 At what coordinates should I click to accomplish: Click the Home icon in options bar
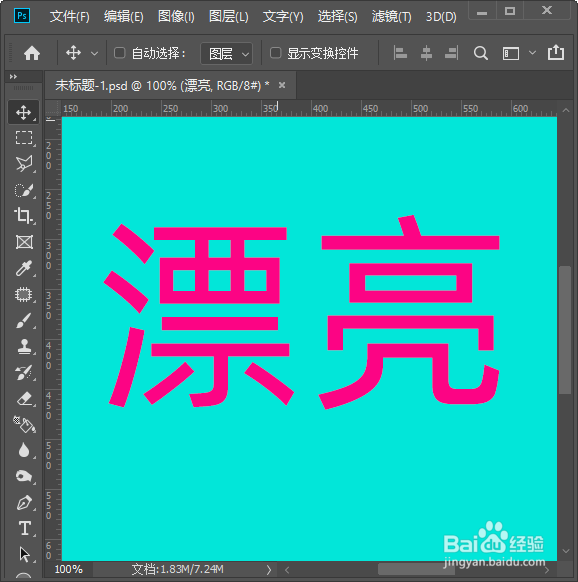pyautogui.click(x=32, y=53)
